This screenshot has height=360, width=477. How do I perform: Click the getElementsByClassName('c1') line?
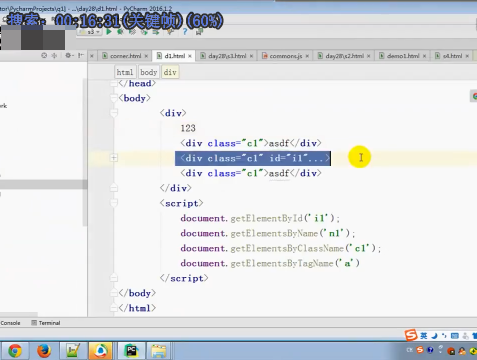(x=280, y=248)
